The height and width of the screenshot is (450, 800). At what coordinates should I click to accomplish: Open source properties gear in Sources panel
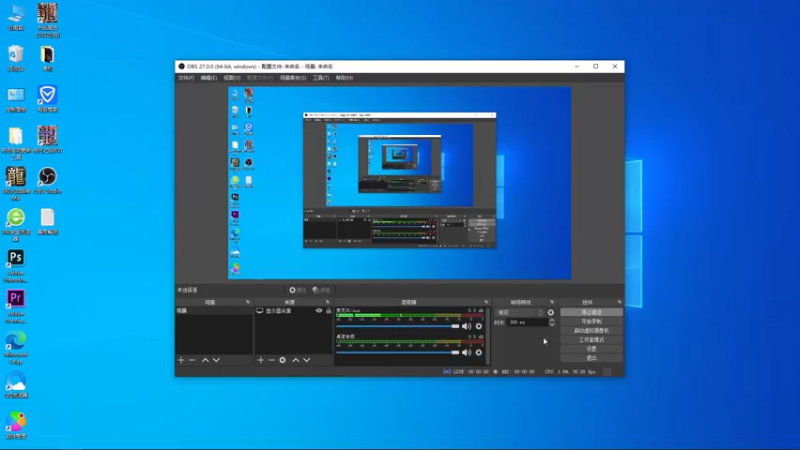tap(283, 360)
